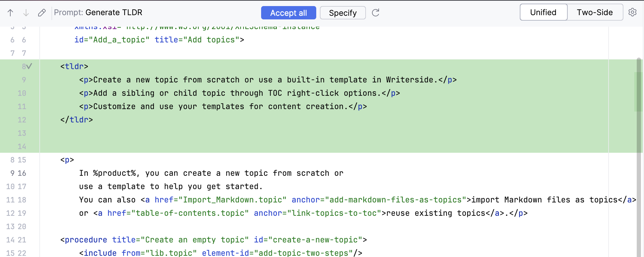The height and width of the screenshot is (257, 644).
Task: Click the include from lib.topic line
Action: tap(221, 253)
